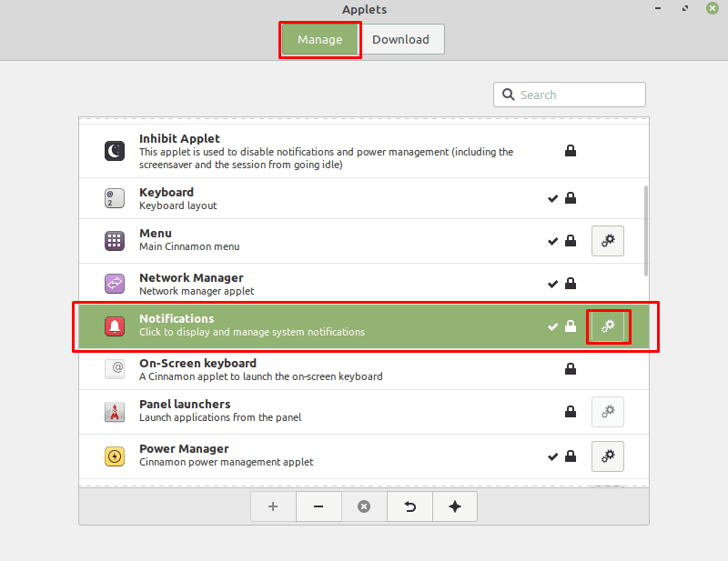Select "Launch applications from the panel" text

coord(220,417)
